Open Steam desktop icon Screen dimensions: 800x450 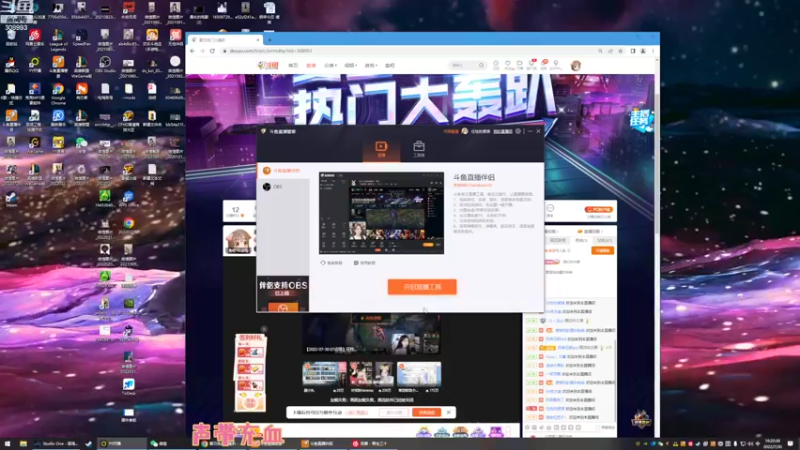click(11, 199)
